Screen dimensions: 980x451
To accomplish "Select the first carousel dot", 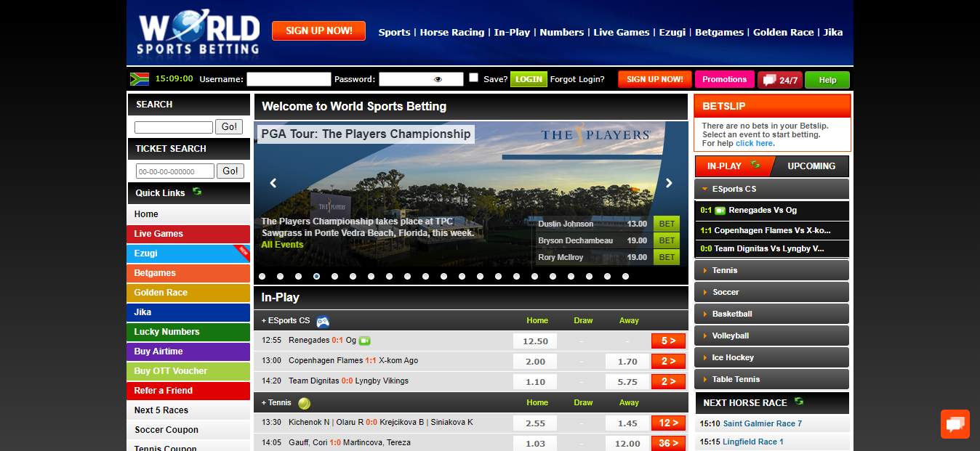I will 262,276.
